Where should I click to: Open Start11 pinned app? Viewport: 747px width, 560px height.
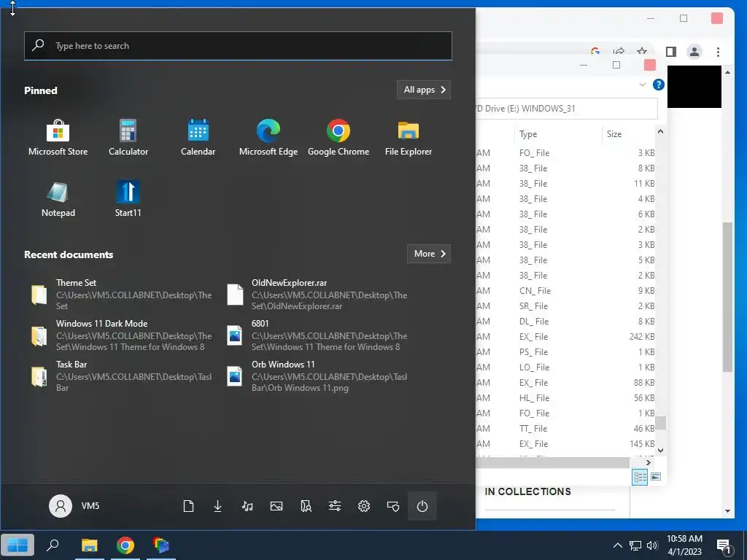point(128,199)
